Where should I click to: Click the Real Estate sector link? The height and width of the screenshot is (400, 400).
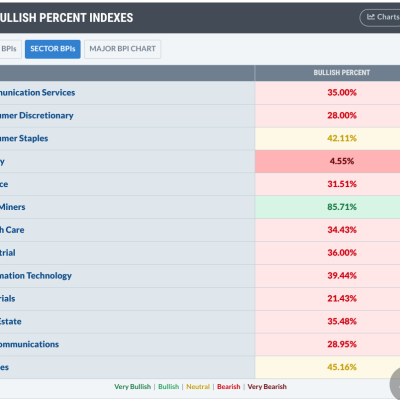(11, 322)
